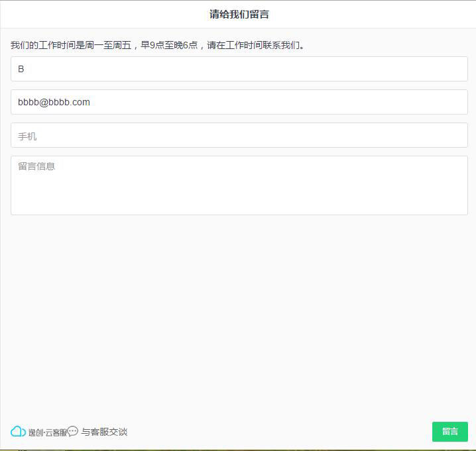Click the email field with bbbb@bbbb.com
The height and width of the screenshot is (451, 476).
click(x=239, y=102)
